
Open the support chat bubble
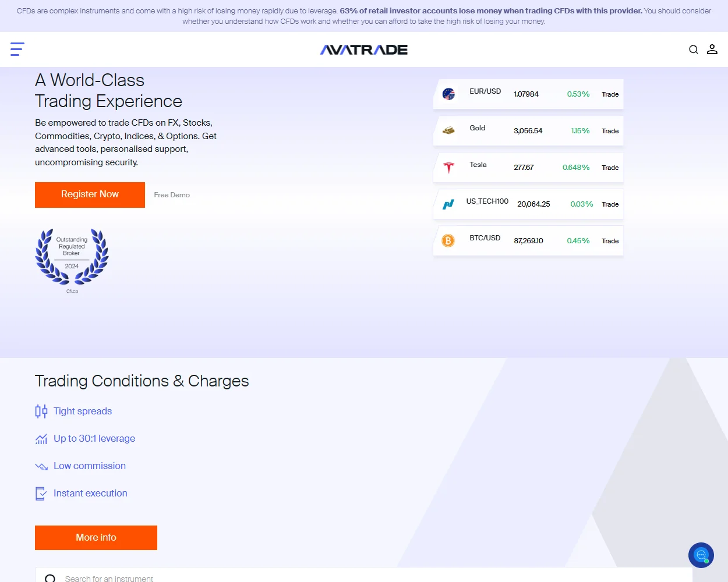tap(701, 555)
